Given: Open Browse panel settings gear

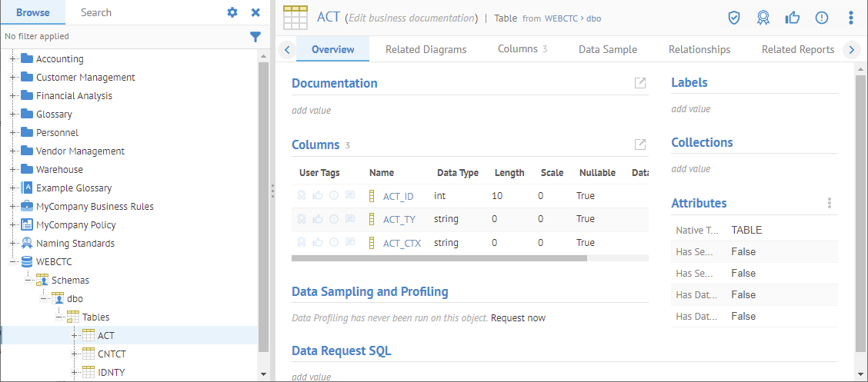Looking at the screenshot, I should coord(232,12).
